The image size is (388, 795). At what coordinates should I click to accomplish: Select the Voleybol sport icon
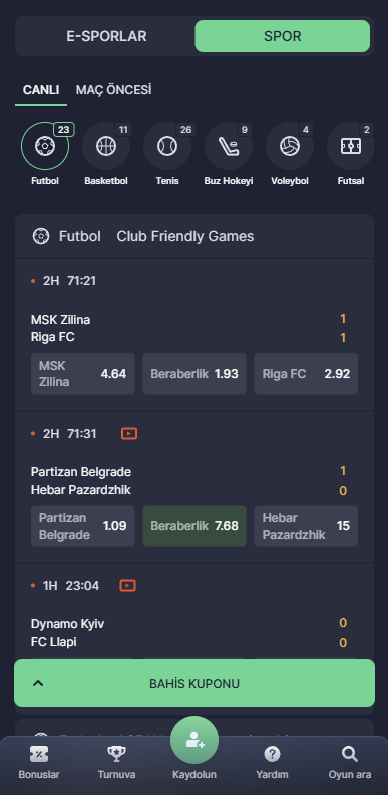[290, 147]
